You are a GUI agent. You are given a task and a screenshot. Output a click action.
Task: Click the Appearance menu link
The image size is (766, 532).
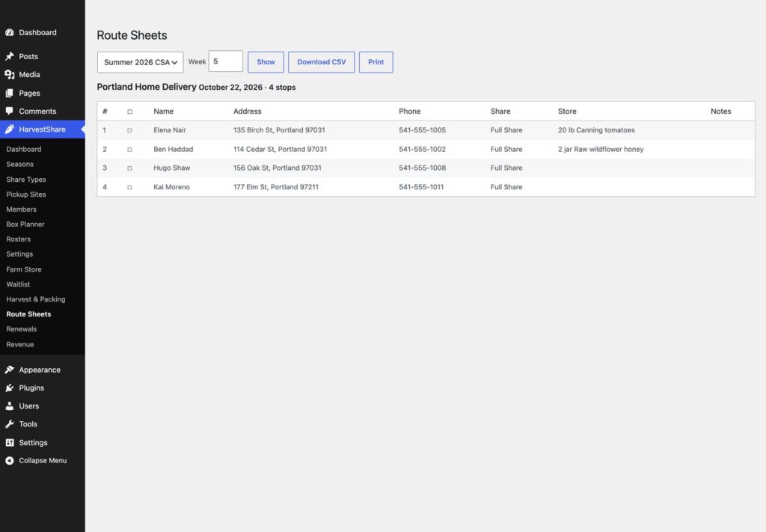pos(40,370)
